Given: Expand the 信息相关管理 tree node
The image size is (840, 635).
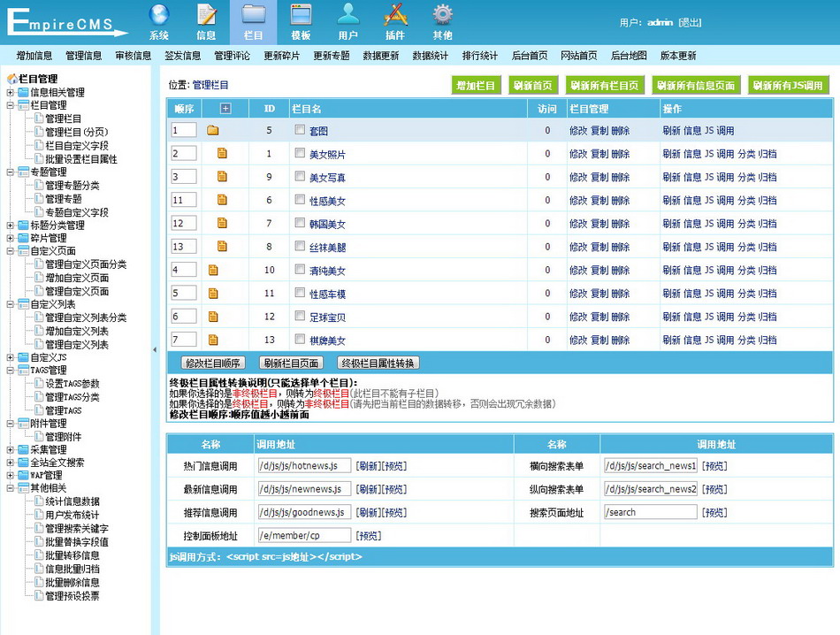Looking at the screenshot, I should 11,92.
